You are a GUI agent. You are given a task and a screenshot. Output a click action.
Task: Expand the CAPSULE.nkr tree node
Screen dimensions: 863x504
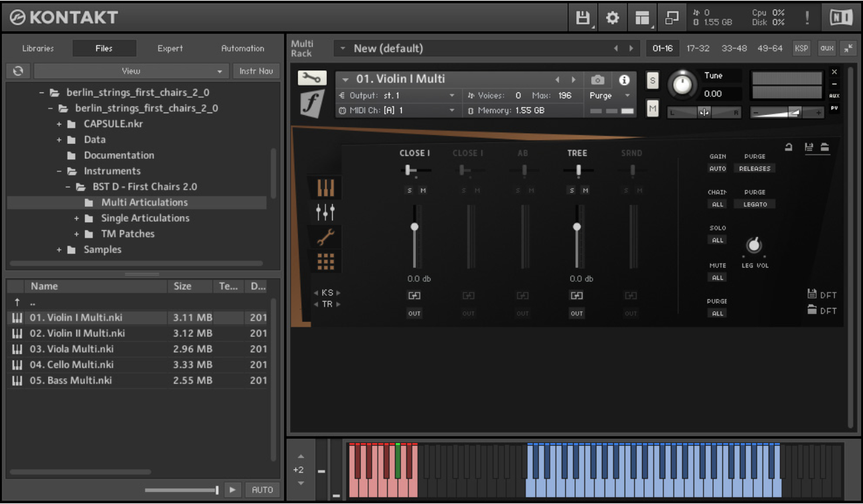[60, 124]
